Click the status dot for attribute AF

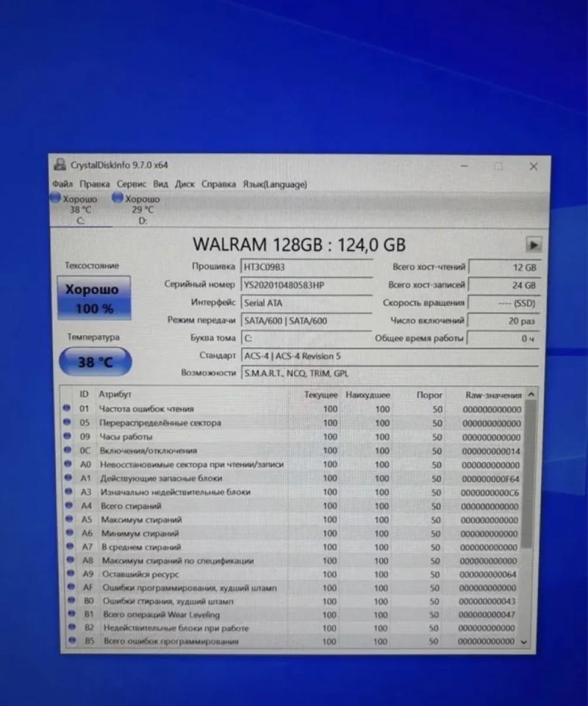71,587
